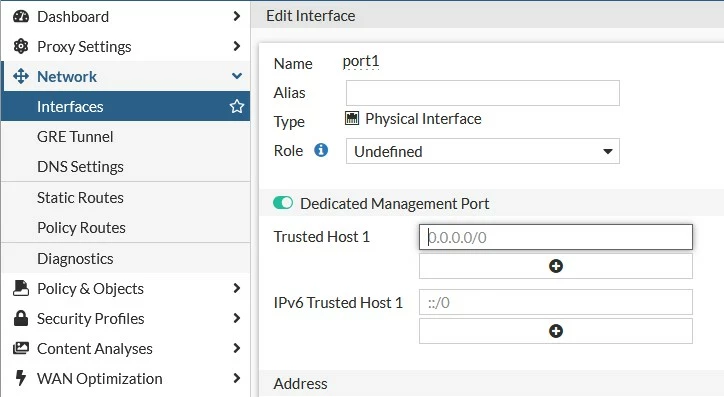Open the Dashboard menu
Image resolution: width=724 pixels, height=397 pixels.
pyautogui.click(x=126, y=17)
